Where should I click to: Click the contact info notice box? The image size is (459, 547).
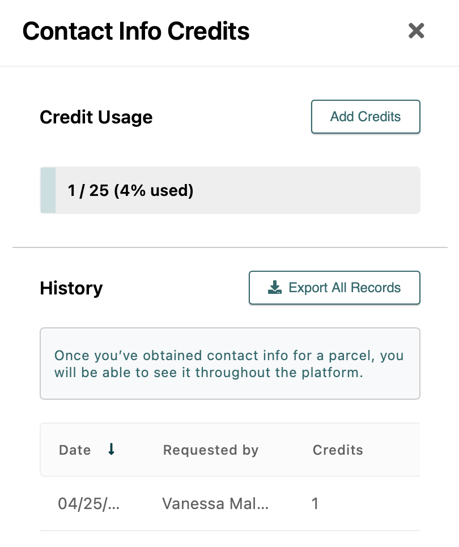click(230, 364)
